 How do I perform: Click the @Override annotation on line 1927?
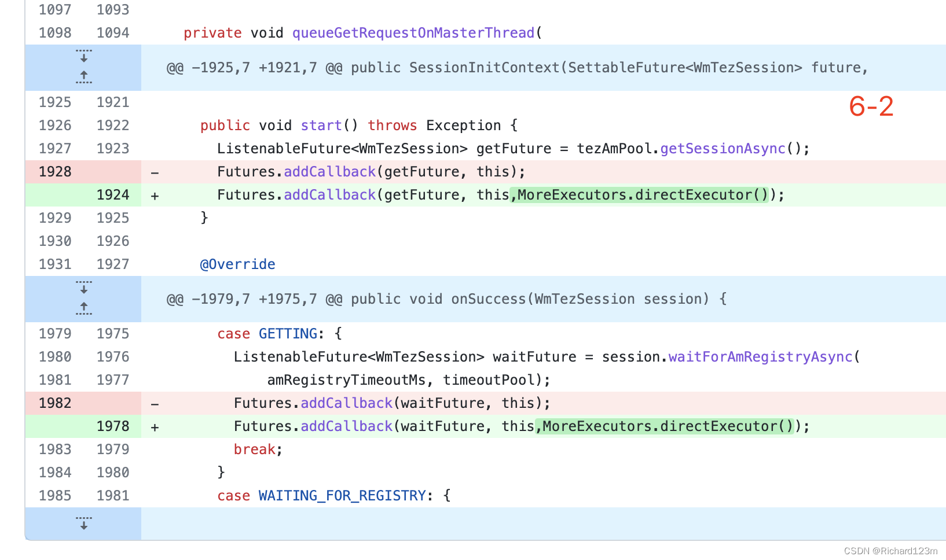[x=237, y=264]
